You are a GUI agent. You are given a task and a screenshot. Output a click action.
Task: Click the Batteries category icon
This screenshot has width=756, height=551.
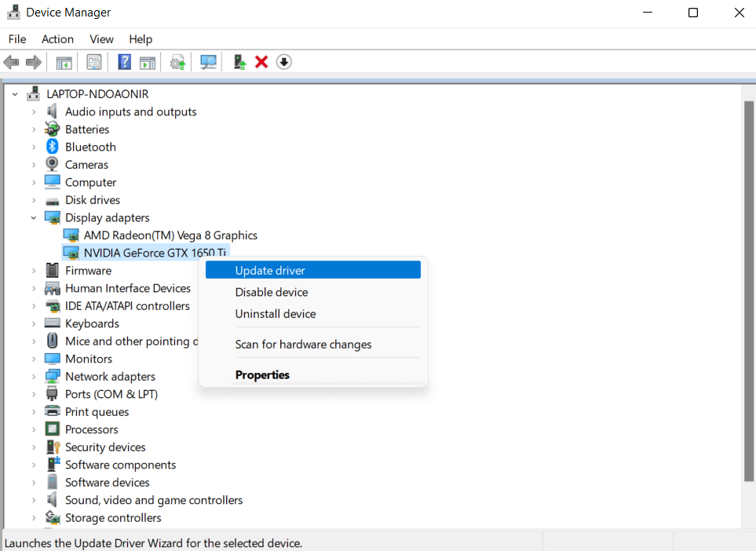coord(52,130)
